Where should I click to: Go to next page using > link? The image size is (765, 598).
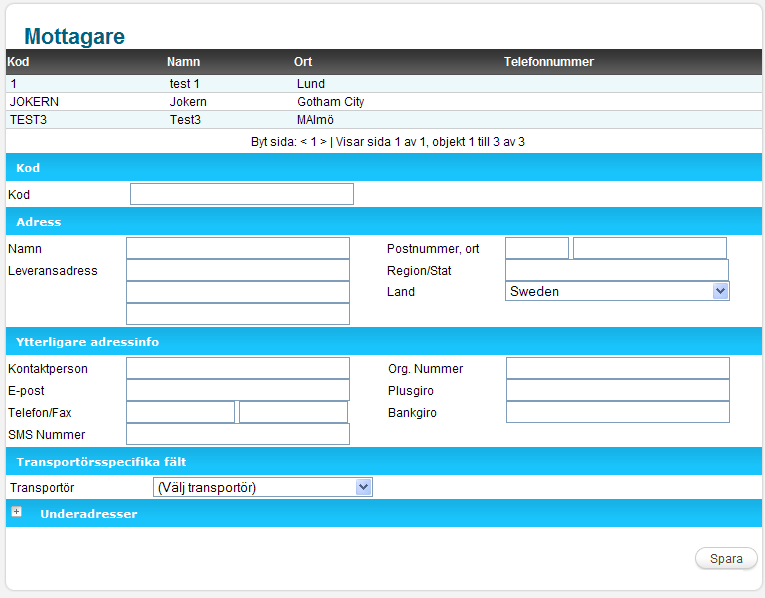323,142
